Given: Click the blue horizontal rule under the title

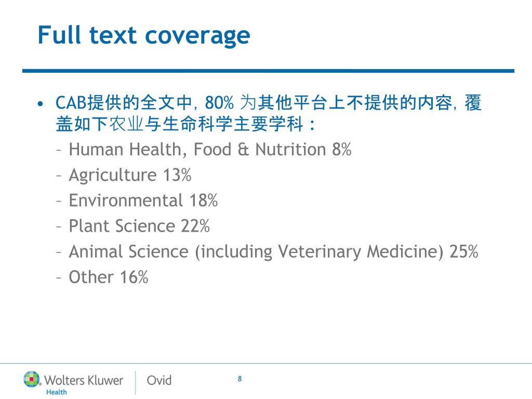Looking at the screenshot, I should click(268, 71).
